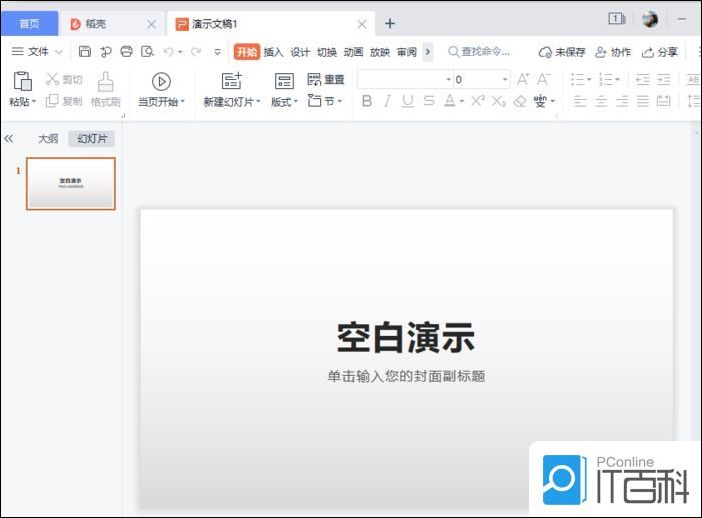Increase font size with A+ icon
This screenshot has height=518, width=702.
[523, 79]
